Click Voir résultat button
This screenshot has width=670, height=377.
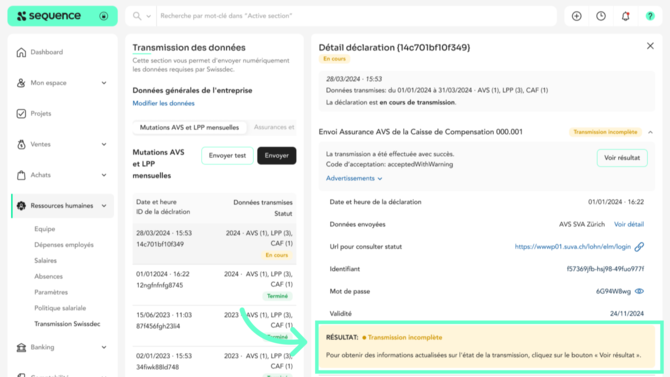click(622, 158)
